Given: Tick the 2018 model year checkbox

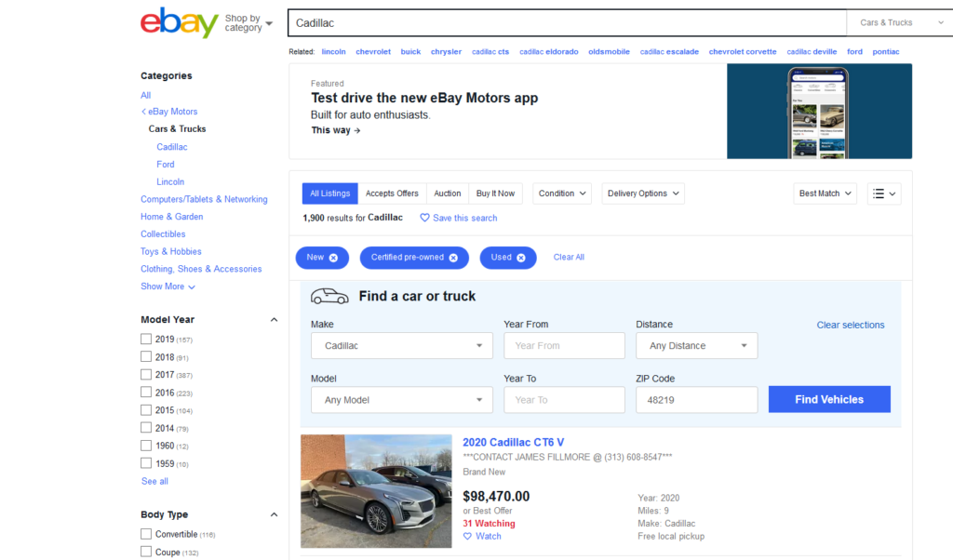Looking at the screenshot, I should coord(146,356).
